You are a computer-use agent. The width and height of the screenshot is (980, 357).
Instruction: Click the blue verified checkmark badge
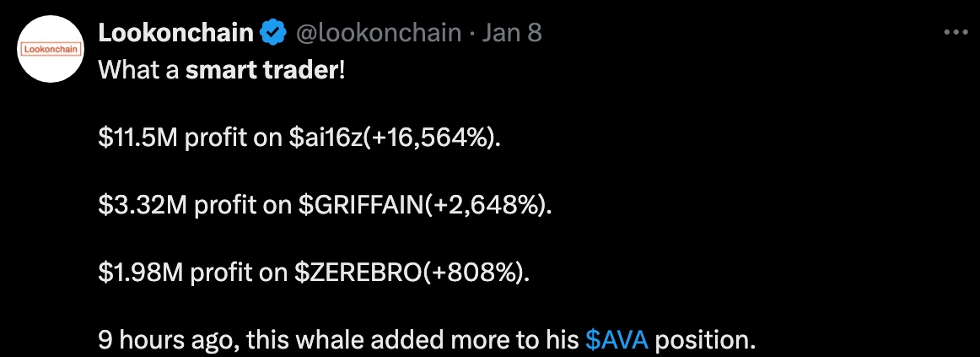272,34
